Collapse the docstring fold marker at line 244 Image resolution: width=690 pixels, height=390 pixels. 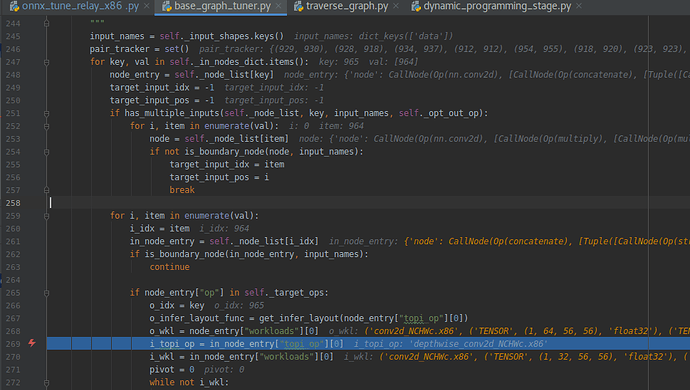47,23
